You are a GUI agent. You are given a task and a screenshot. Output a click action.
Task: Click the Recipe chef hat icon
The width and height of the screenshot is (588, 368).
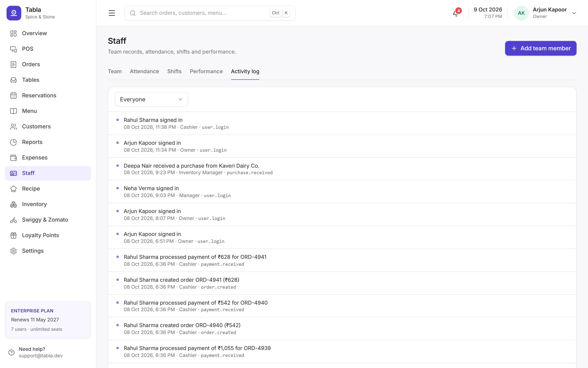click(13, 189)
